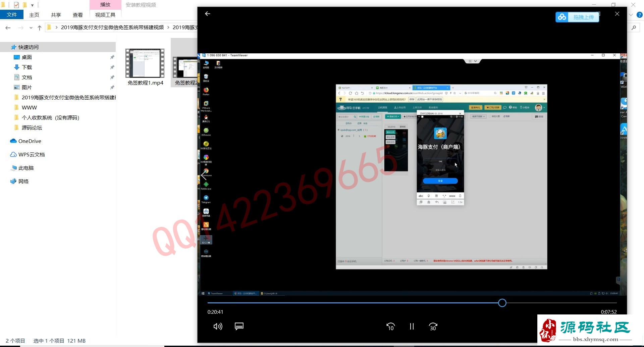
Task: Skip back 10 seconds
Action: coord(390,327)
